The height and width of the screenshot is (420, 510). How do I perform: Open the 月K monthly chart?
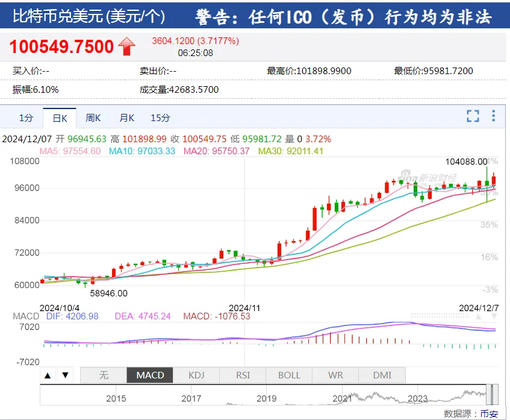click(127, 118)
